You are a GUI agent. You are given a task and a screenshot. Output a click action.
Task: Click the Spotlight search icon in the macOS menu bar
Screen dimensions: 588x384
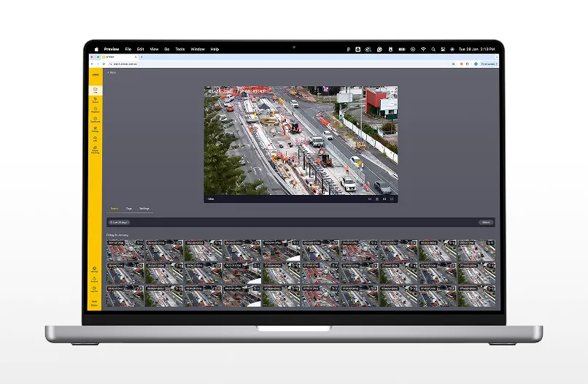pyautogui.click(x=433, y=49)
